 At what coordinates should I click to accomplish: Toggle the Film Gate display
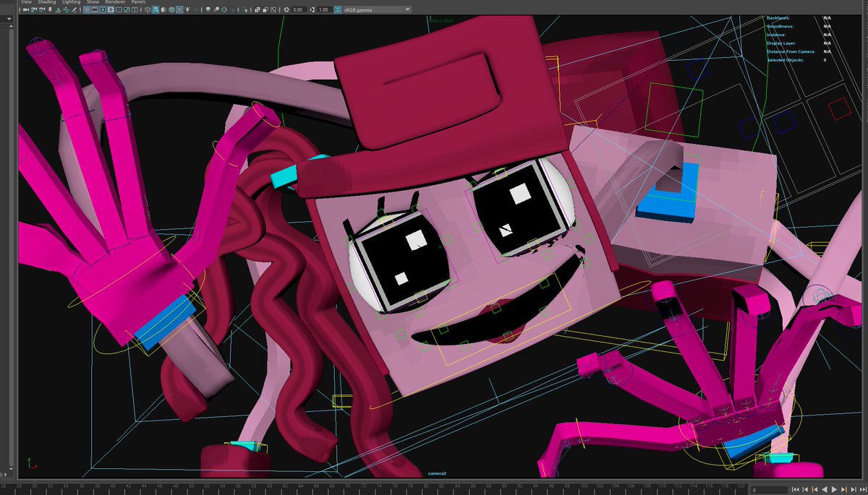(x=95, y=10)
